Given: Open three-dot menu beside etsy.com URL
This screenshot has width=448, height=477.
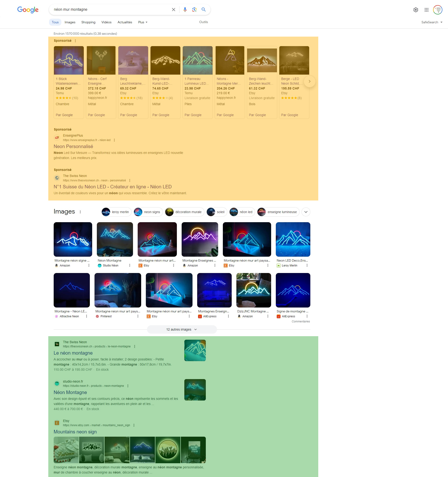Looking at the screenshot, I should click(x=134, y=425).
